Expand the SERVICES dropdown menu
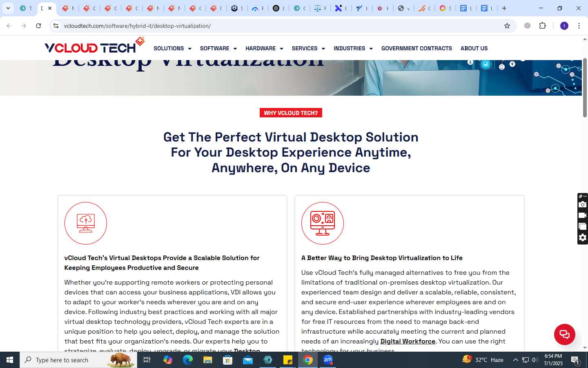The height and width of the screenshot is (368, 588). [x=308, y=48]
